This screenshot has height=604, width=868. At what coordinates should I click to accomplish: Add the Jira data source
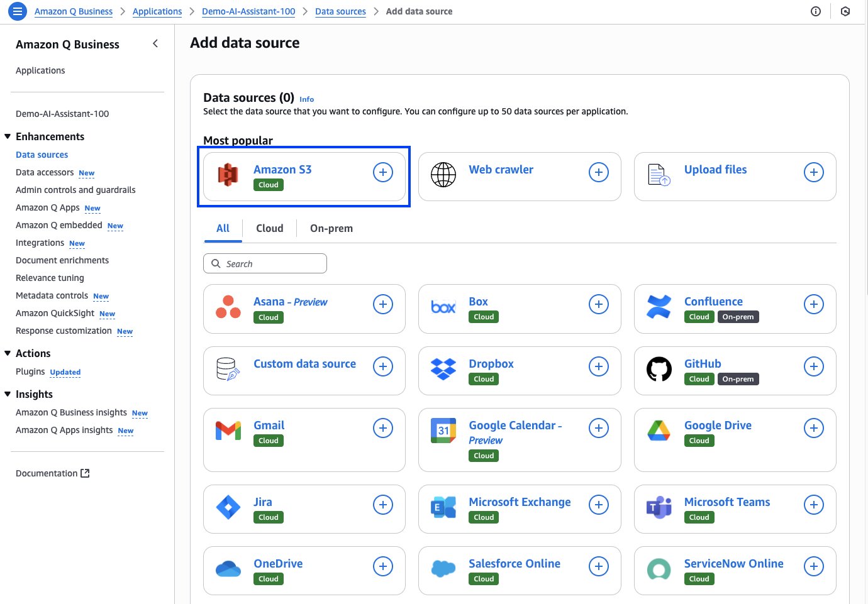pyautogui.click(x=383, y=505)
